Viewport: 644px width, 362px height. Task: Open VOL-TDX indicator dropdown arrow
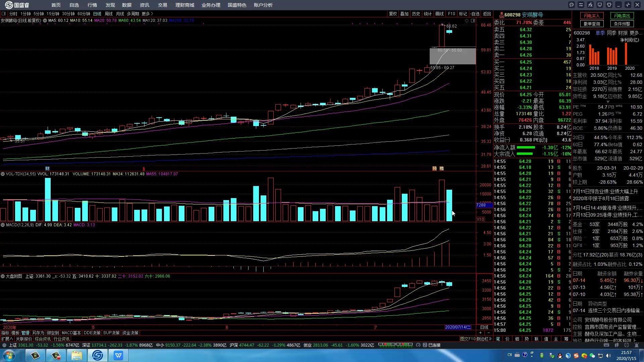point(3,174)
